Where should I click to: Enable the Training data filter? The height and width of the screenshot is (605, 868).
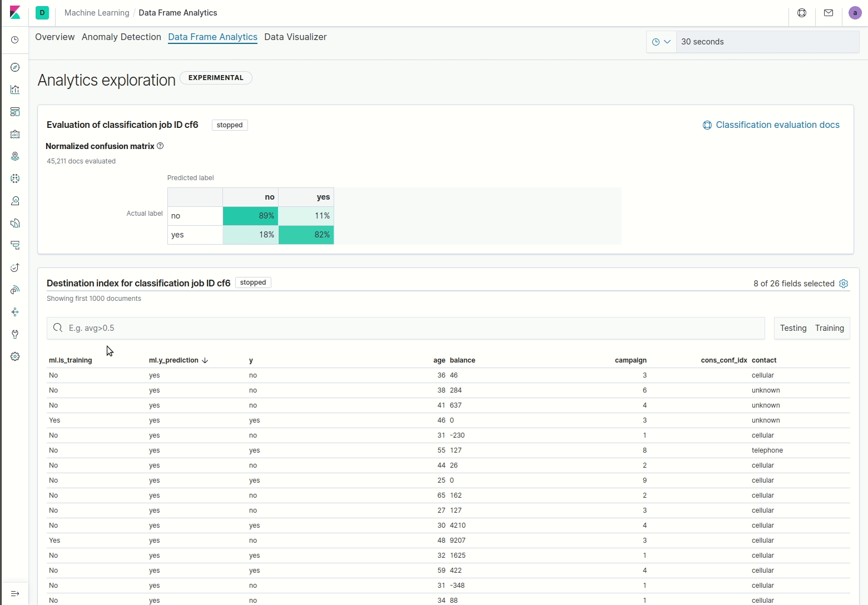pos(829,328)
